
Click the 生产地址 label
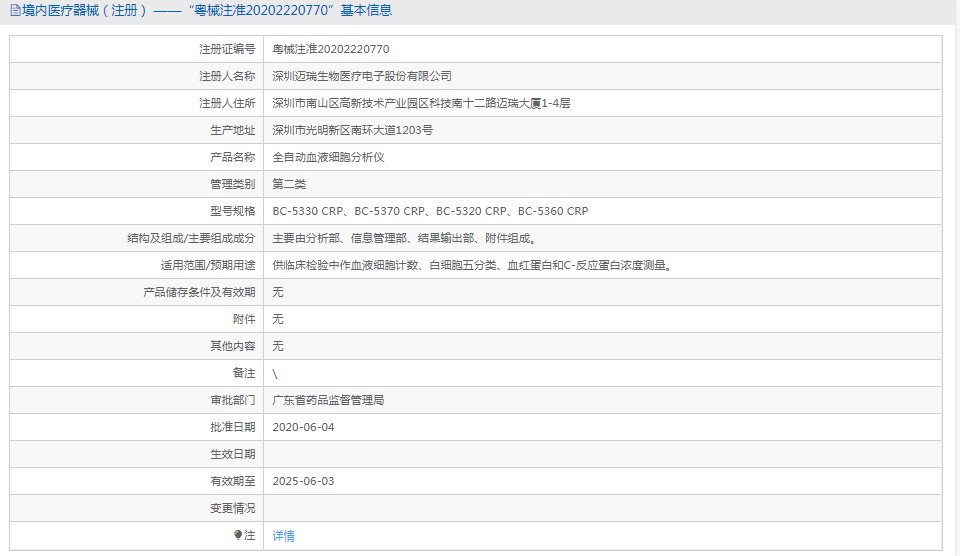coord(233,130)
